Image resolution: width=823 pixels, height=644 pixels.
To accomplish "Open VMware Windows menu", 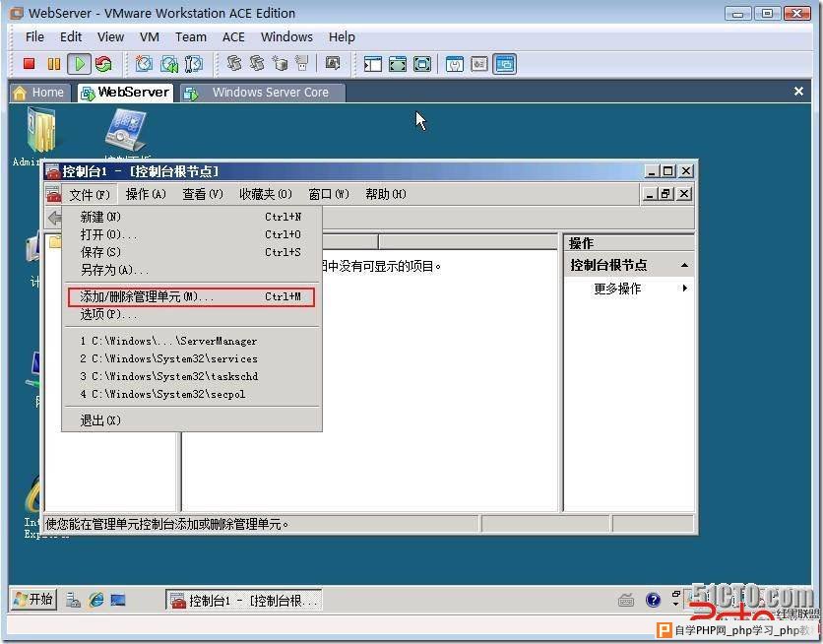I will [286, 37].
